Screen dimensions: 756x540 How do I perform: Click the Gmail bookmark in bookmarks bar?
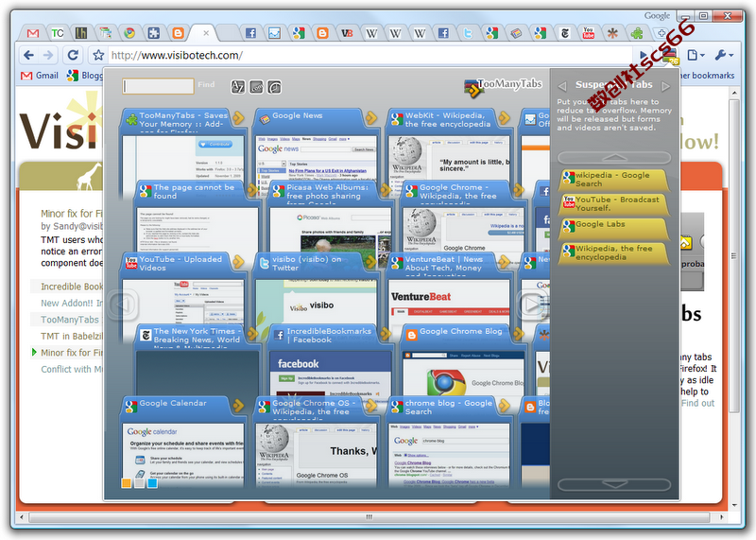pos(40,76)
